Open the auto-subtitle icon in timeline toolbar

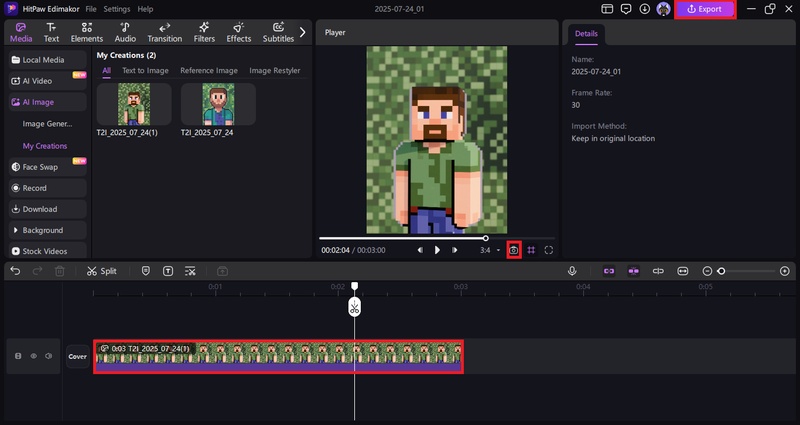[x=190, y=271]
